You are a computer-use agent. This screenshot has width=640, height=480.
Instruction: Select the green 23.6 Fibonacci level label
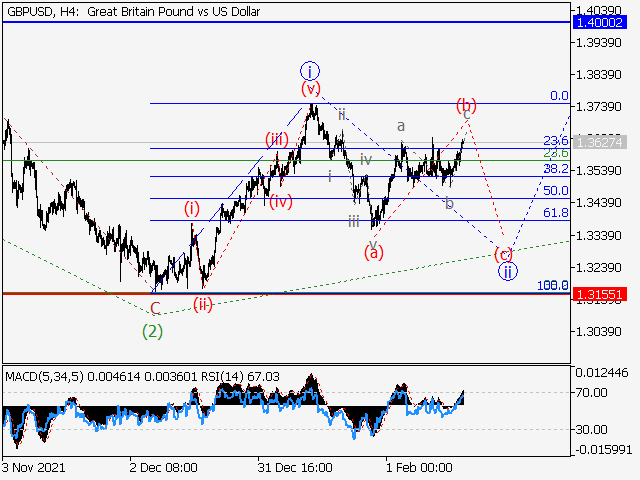tap(556, 153)
